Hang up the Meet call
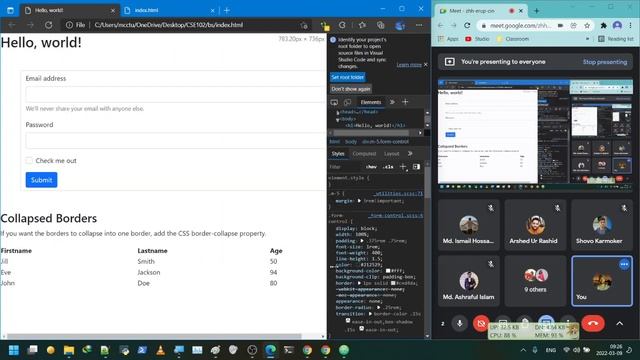This screenshot has height=360, width=640. pyautogui.click(x=593, y=323)
